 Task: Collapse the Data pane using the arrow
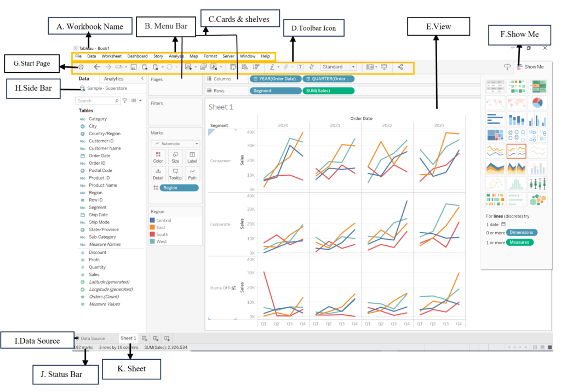pos(142,79)
